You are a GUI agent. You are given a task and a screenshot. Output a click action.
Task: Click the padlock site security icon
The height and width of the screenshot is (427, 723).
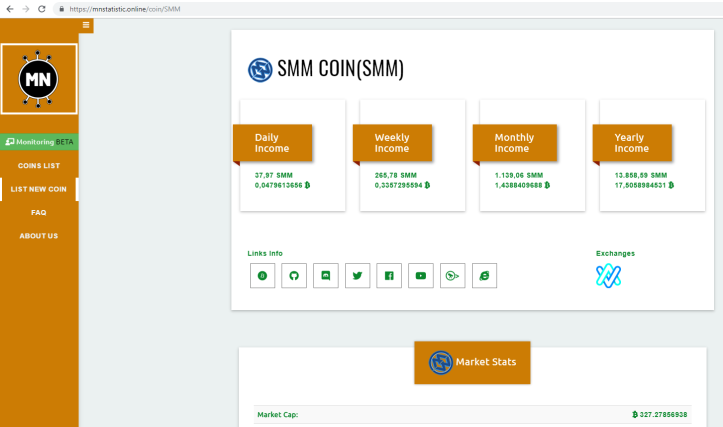click(61, 9)
